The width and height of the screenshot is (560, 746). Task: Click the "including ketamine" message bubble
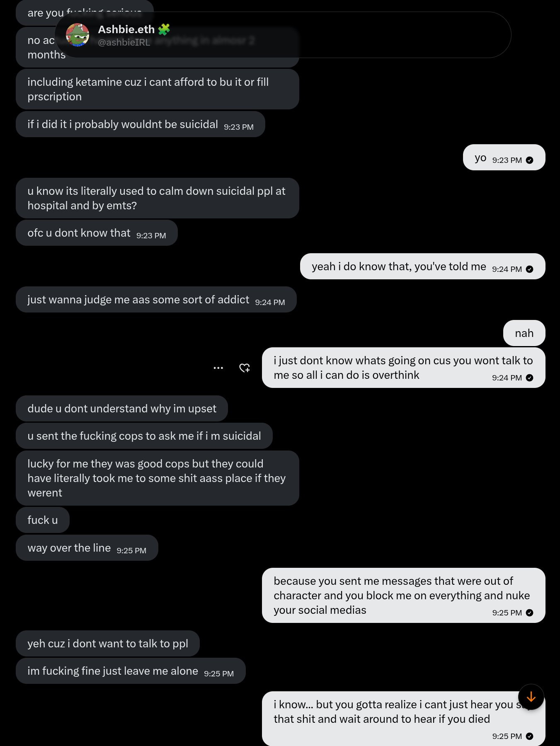[x=157, y=89]
